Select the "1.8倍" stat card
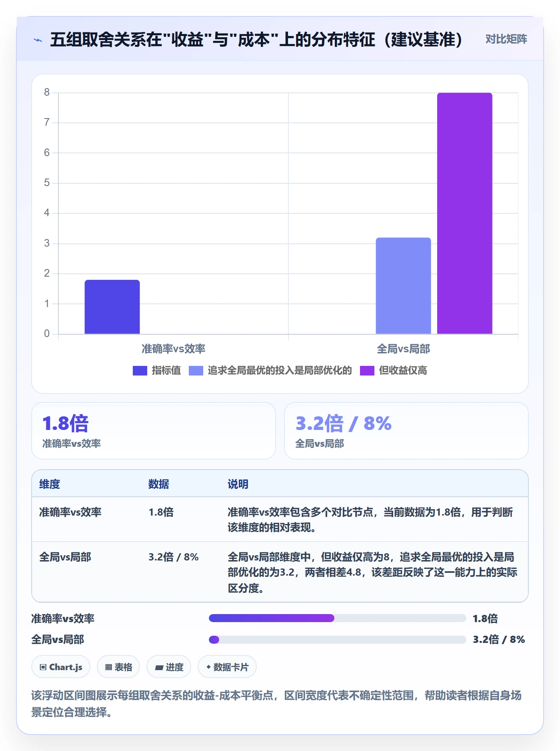The height and width of the screenshot is (751, 560). tap(154, 431)
